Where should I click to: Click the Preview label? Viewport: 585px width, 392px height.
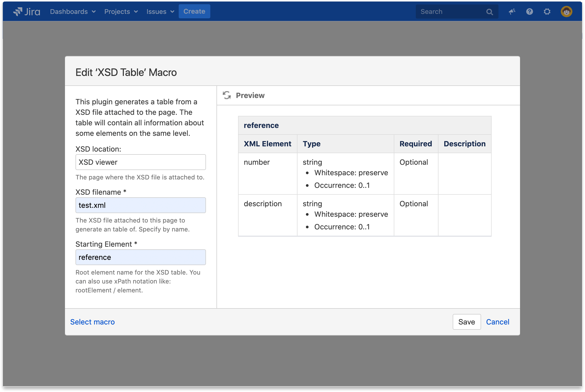click(250, 95)
